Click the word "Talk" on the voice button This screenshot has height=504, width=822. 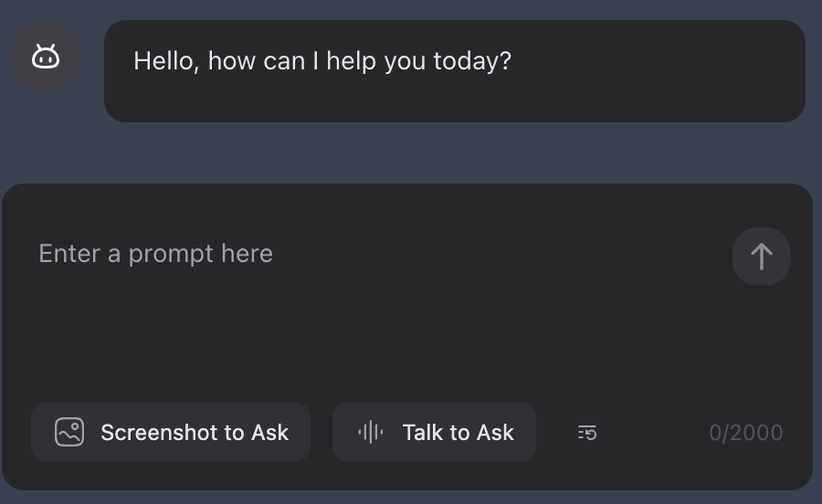422,433
